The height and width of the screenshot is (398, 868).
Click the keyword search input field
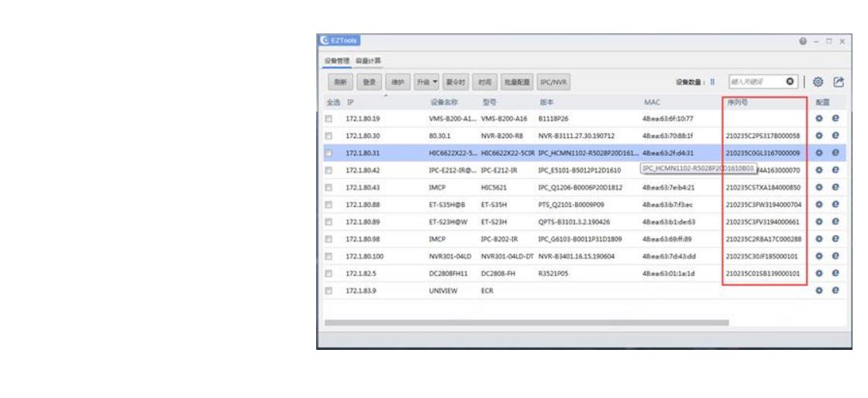[x=753, y=81]
